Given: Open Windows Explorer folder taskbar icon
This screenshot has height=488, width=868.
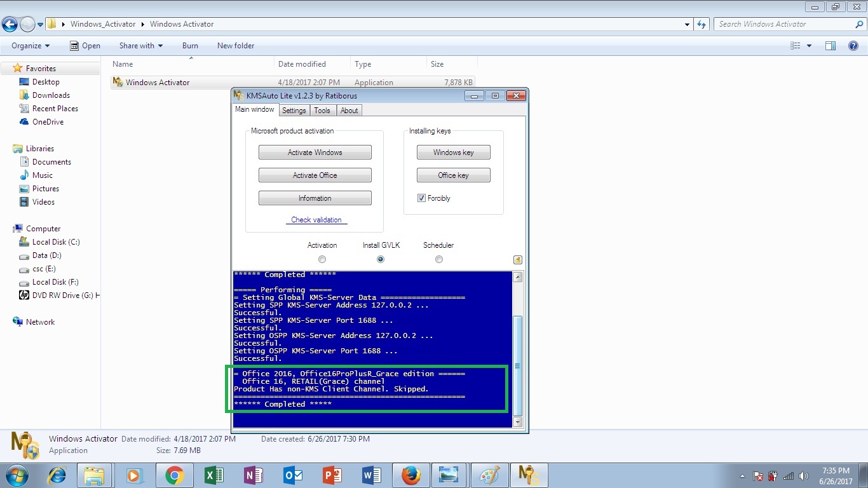Looking at the screenshot, I should click(94, 475).
